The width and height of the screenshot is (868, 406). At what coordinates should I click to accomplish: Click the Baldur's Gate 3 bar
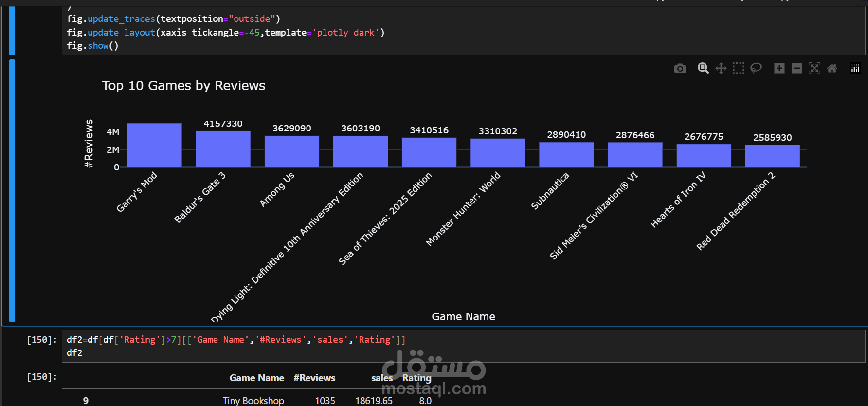(x=223, y=149)
